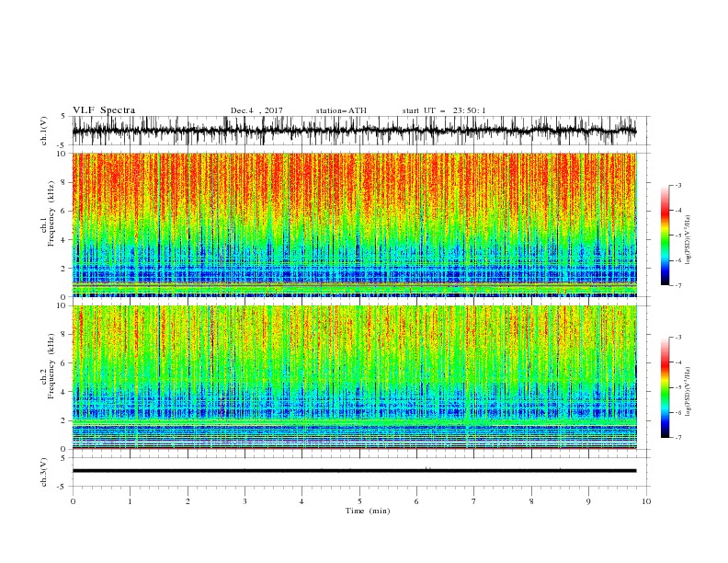
Task: Click the "ch.1(V)" waveform axis label
Action: [44, 131]
